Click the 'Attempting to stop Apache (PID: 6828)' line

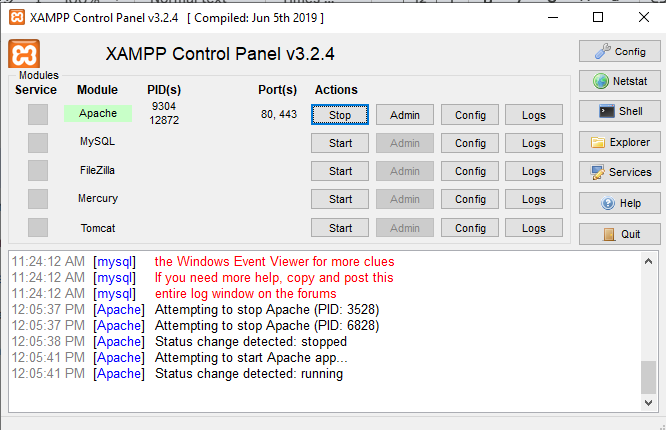pos(267,325)
